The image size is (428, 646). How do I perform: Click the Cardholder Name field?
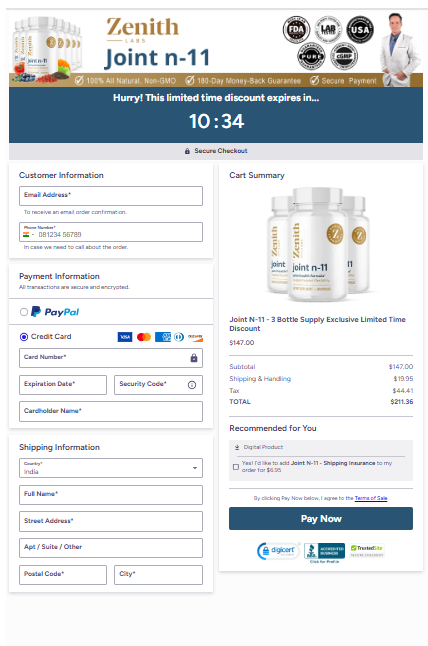coord(111,412)
